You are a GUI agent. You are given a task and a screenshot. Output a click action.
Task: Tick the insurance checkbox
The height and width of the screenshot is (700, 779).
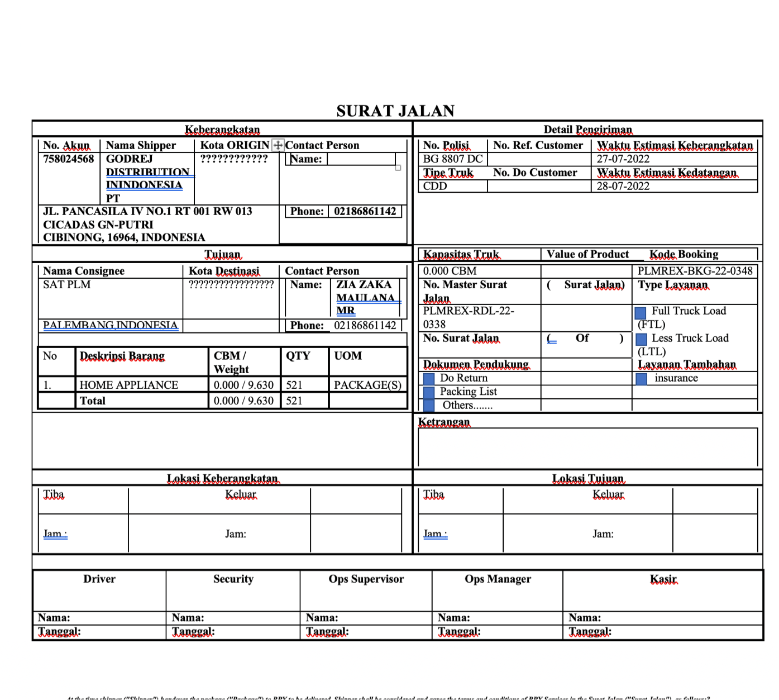642,379
